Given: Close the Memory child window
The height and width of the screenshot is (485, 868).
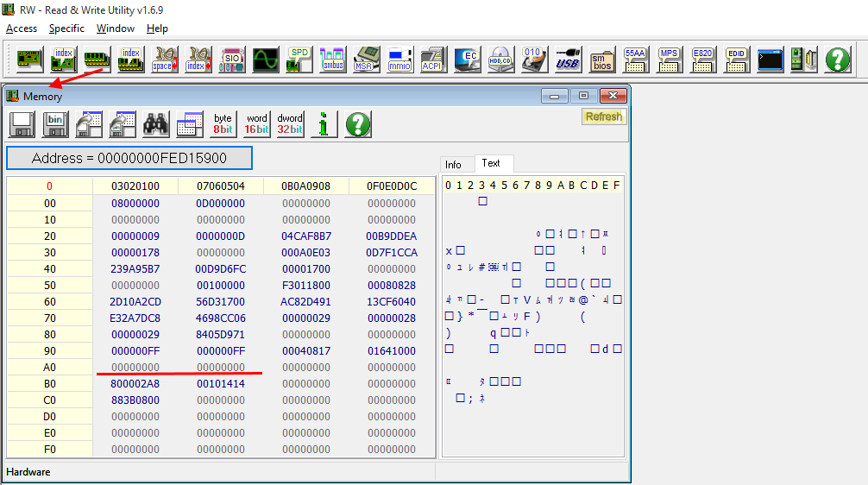Looking at the screenshot, I should point(613,96).
